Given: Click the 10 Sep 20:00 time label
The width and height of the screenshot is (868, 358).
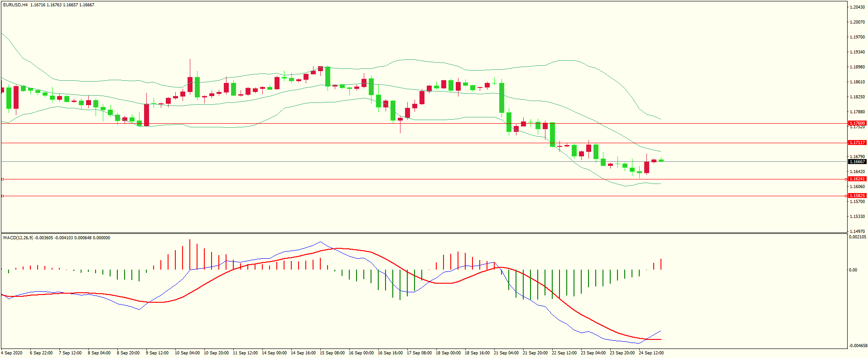Looking at the screenshot, I should 216,353.
